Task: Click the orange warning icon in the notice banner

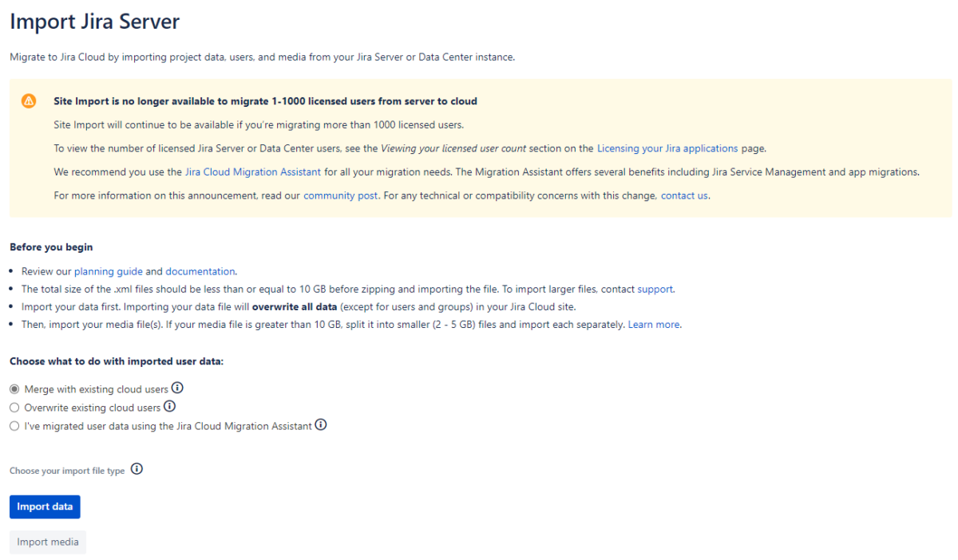Action: point(30,101)
